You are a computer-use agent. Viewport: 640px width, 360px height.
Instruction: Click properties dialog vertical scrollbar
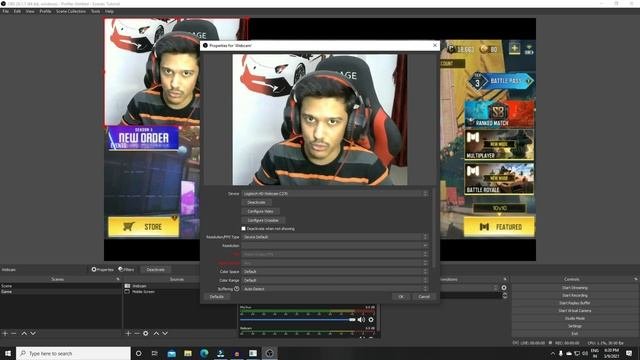click(434, 229)
